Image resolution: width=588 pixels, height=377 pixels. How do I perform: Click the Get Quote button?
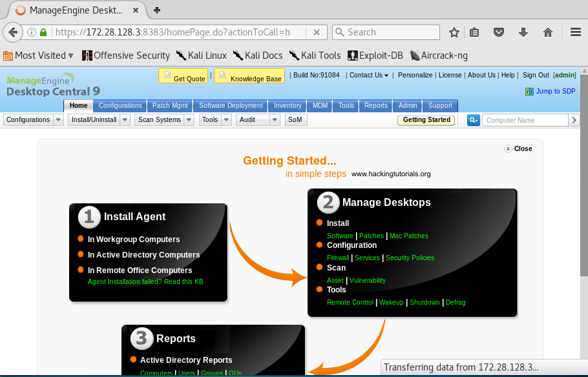(x=183, y=76)
